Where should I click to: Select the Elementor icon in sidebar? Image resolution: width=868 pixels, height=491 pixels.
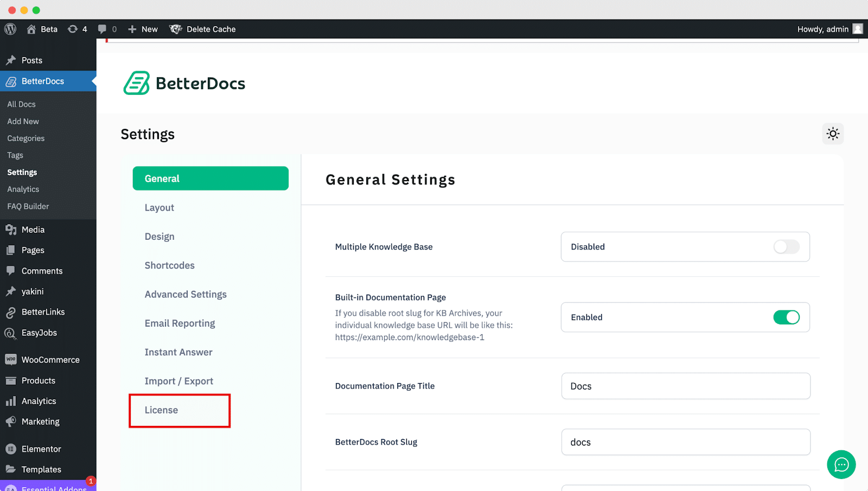pos(11,449)
